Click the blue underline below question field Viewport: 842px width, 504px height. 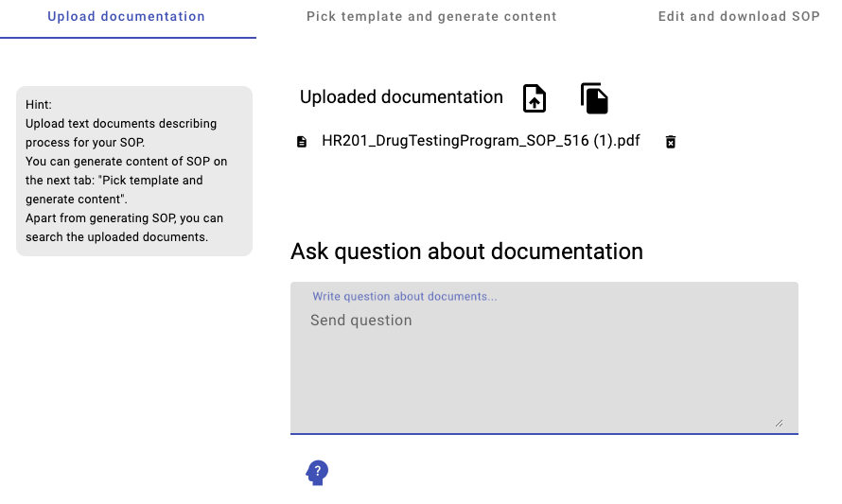tap(544, 433)
